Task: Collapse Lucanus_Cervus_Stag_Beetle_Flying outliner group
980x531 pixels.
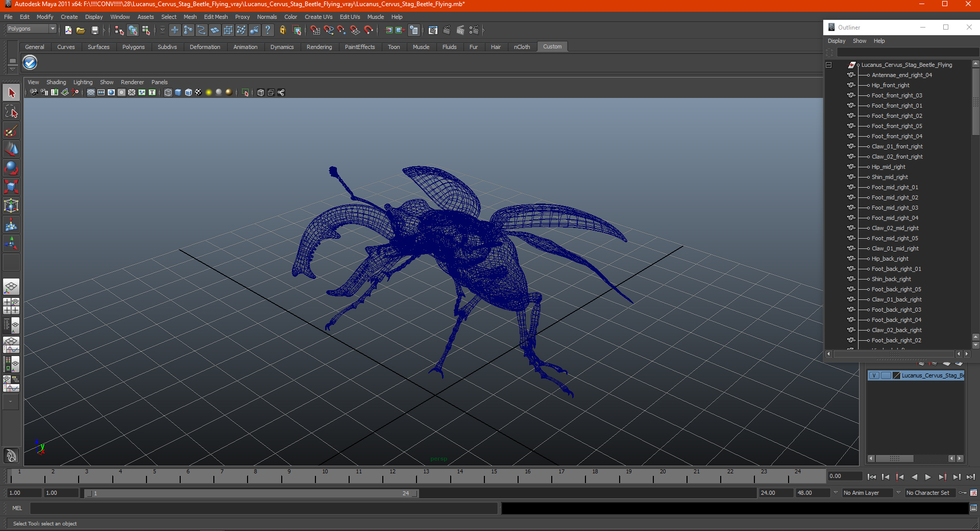Action: click(829, 65)
